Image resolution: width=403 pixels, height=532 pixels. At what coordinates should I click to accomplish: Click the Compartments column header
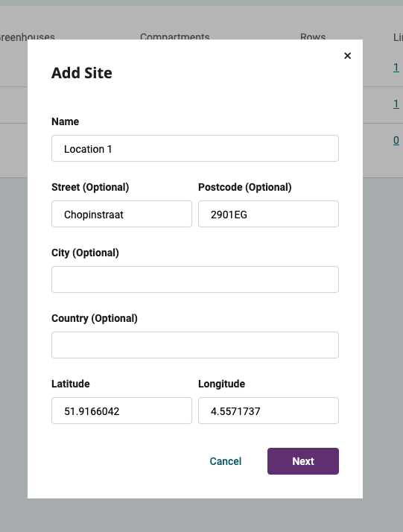(x=175, y=37)
